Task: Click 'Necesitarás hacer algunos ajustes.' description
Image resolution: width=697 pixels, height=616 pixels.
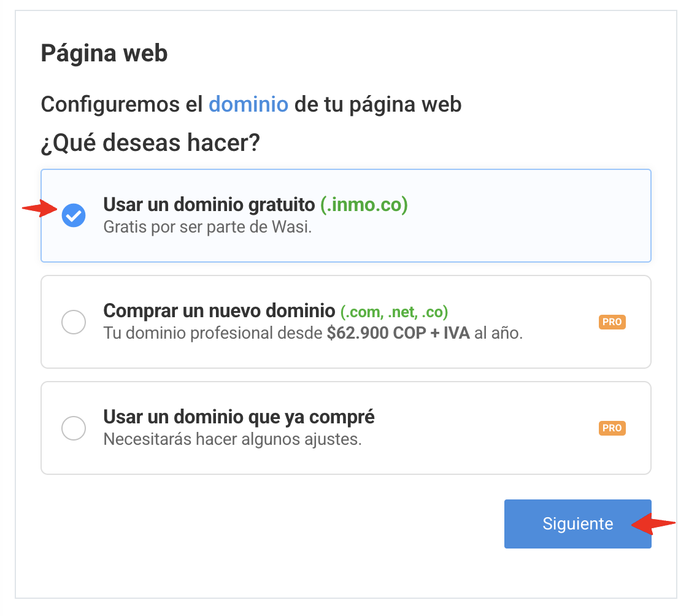Action: pyautogui.click(x=232, y=440)
